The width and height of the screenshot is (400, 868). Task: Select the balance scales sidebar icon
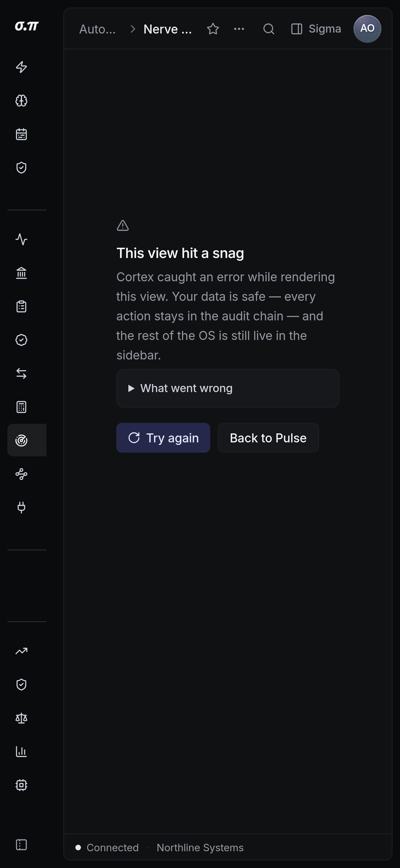click(21, 718)
